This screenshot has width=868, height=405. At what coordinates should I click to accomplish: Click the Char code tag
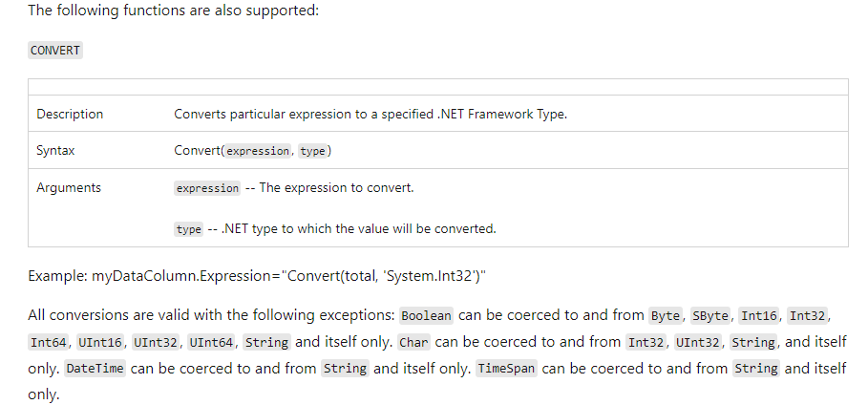[414, 342]
